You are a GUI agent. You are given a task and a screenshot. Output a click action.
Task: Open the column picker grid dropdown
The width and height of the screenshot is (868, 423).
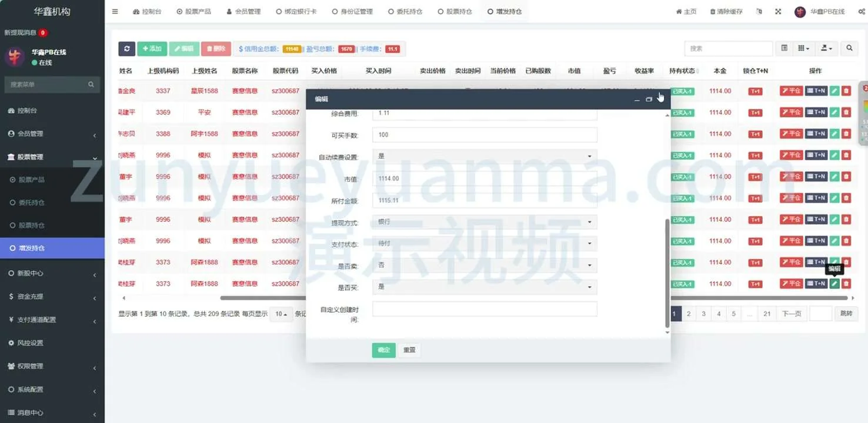(x=803, y=49)
